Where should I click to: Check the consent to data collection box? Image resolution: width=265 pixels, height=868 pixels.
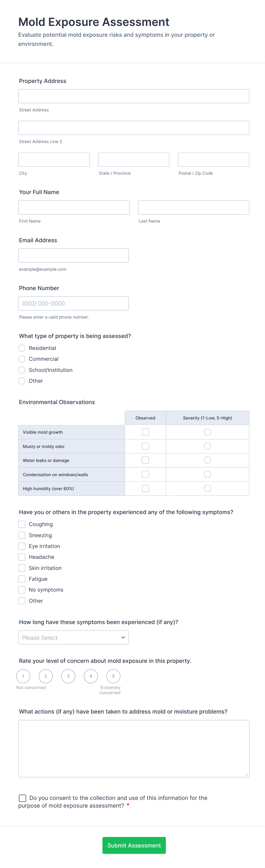pyautogui.click(x=22, y=798)
